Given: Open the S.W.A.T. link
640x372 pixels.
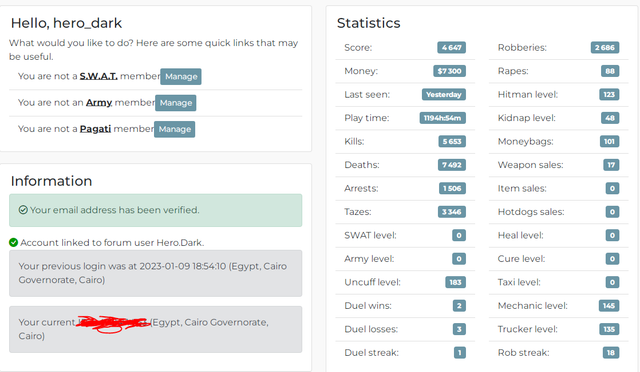Looking at the screenshot, I should 98,76.
